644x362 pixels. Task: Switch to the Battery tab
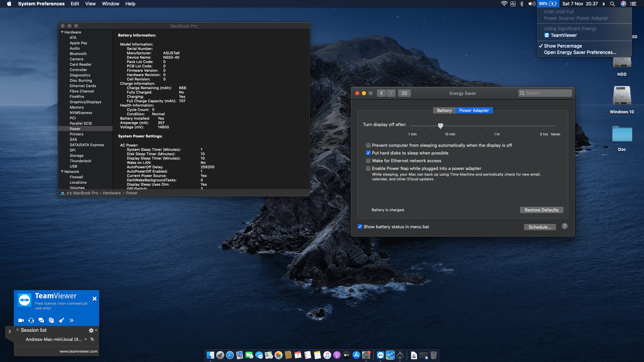[x=444, y=110]
